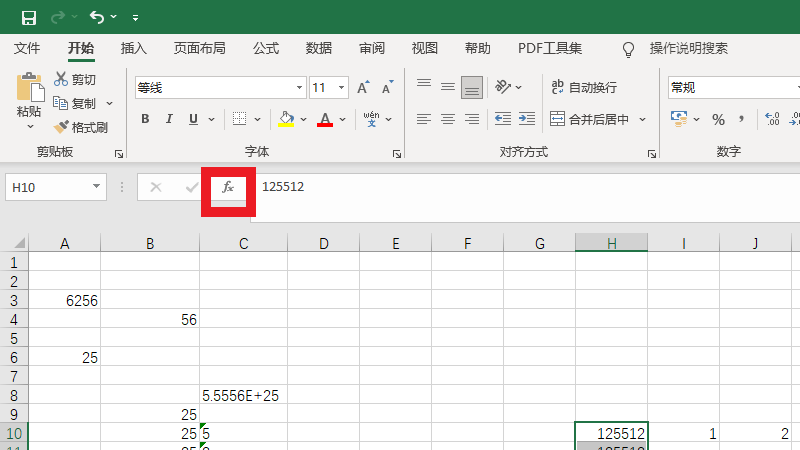The image size is (800, 450).
Task: Paste using the 粘贴 clipboard icon
Action: 30,87
